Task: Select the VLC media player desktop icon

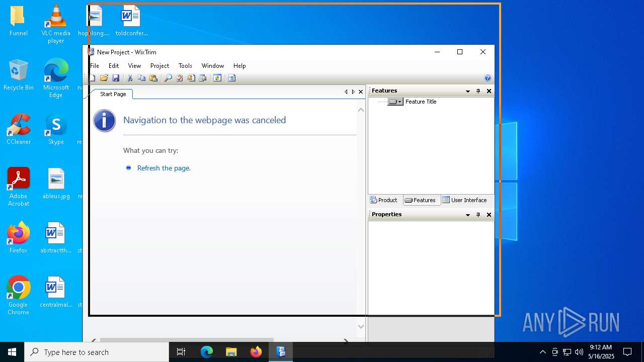Action: pos(56,24)
